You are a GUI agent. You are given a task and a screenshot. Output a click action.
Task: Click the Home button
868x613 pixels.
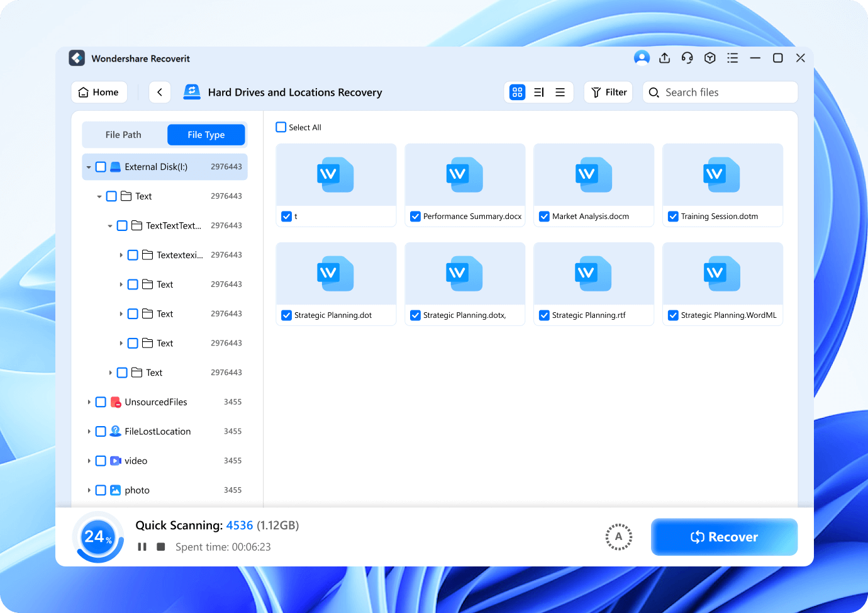(99, 92)
